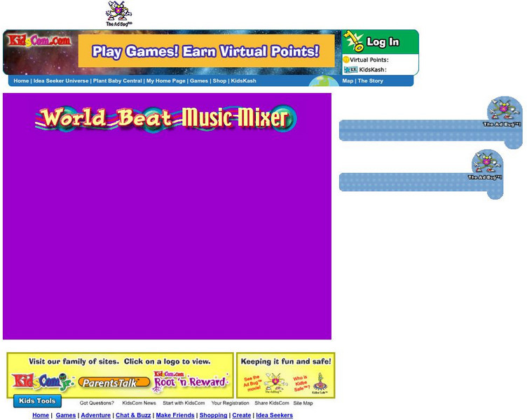Click the KidsKash KK icon
Screen dimensions: 527x420
(350, 69)
